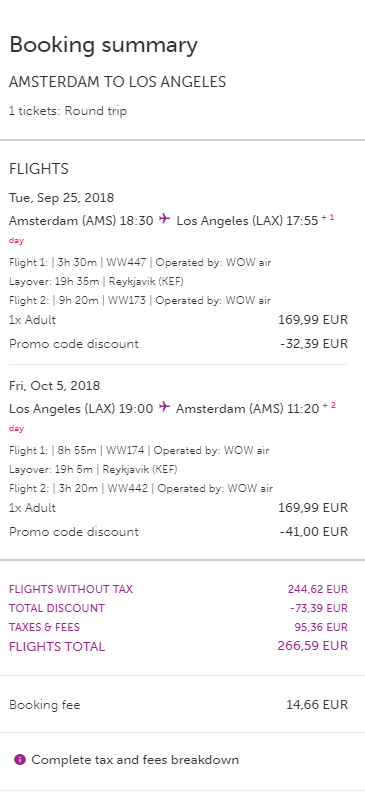Click the return +2 day indicator
This screenshot has width=365, height=806.
click(329, 406)
